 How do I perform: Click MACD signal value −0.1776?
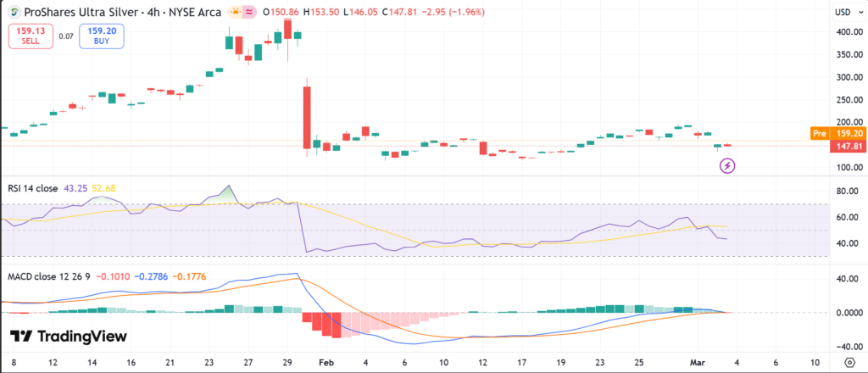point(189,276)
